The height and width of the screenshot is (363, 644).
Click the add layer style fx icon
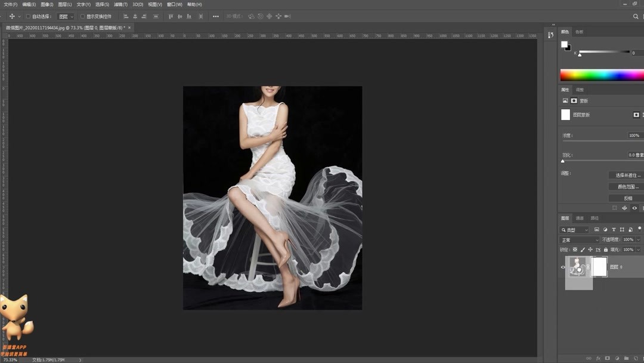point(598,358)
